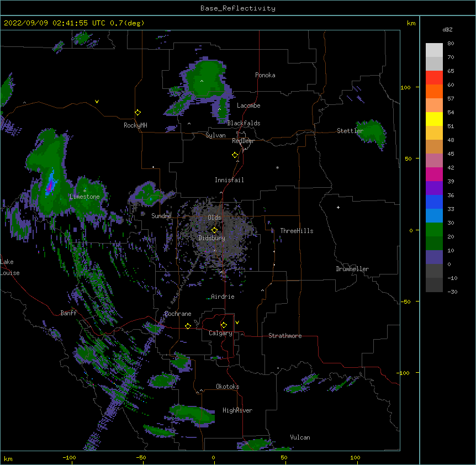Click the Drumheller label
The width and height of the screenshot is (476, 465).
pyautogui.click(x=352, y=269)
